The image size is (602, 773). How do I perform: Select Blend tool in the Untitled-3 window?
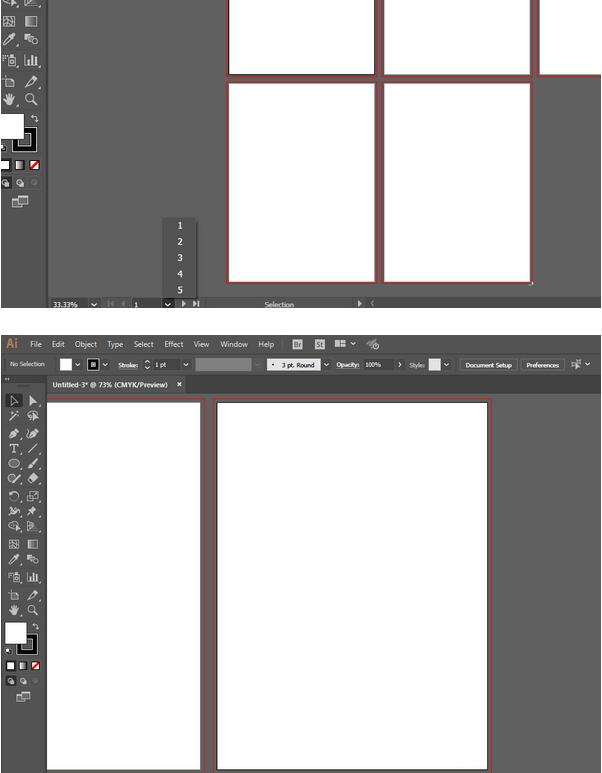coord(33,560)
